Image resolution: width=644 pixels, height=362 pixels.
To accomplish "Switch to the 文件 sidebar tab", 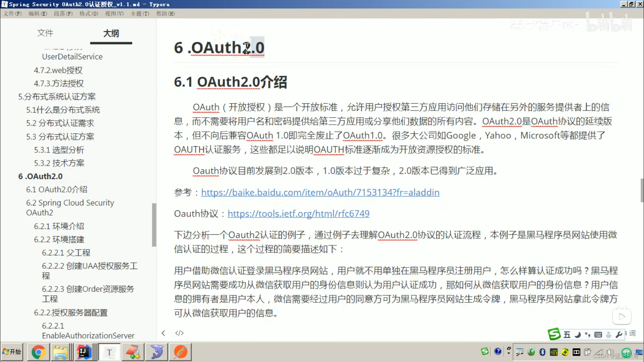I will (45, 33).
